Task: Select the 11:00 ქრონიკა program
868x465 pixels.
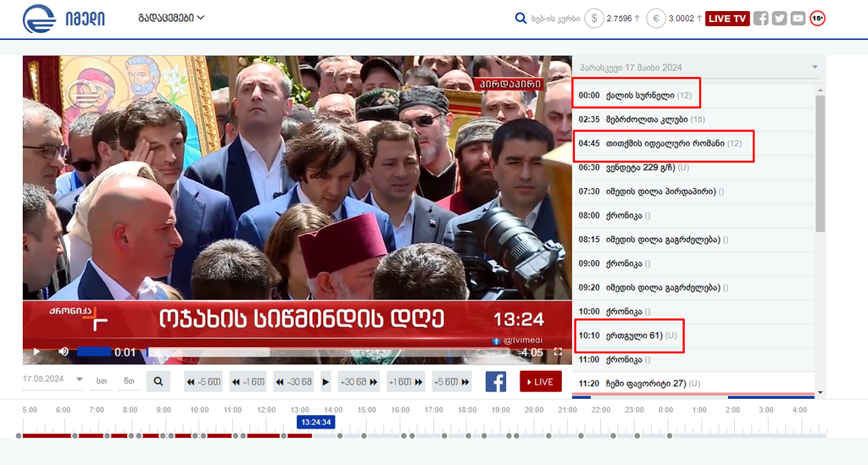Action: 693,360
